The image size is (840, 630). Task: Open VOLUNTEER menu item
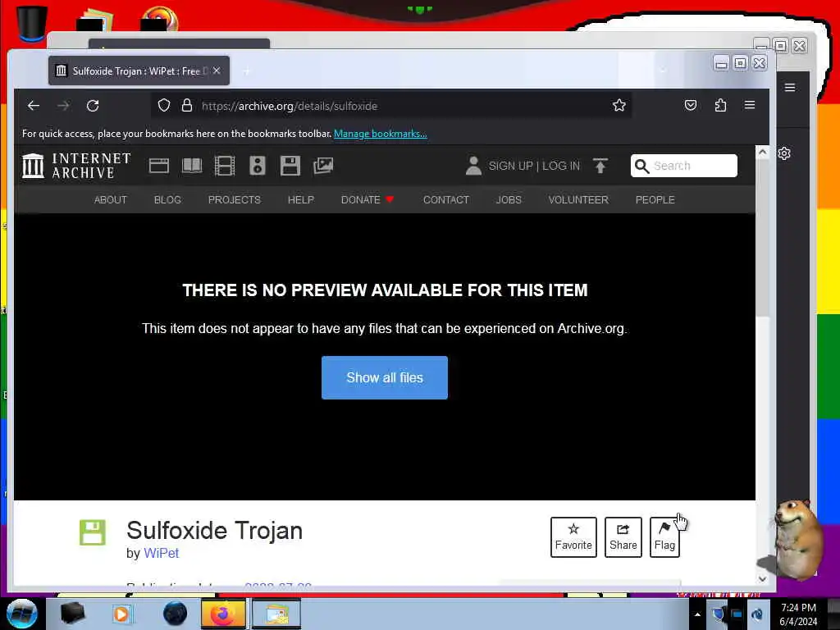coord(578,200)
